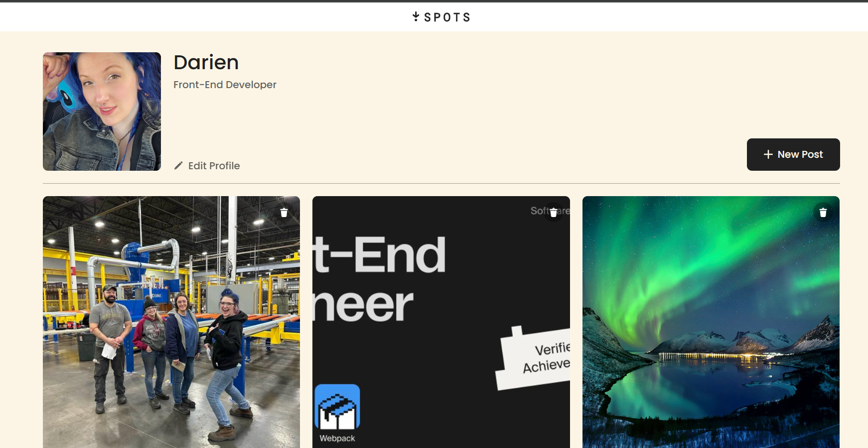Select the Webpack label text on the certificate post
Screen dimensions: 868x448
click(x=337, y=439)
